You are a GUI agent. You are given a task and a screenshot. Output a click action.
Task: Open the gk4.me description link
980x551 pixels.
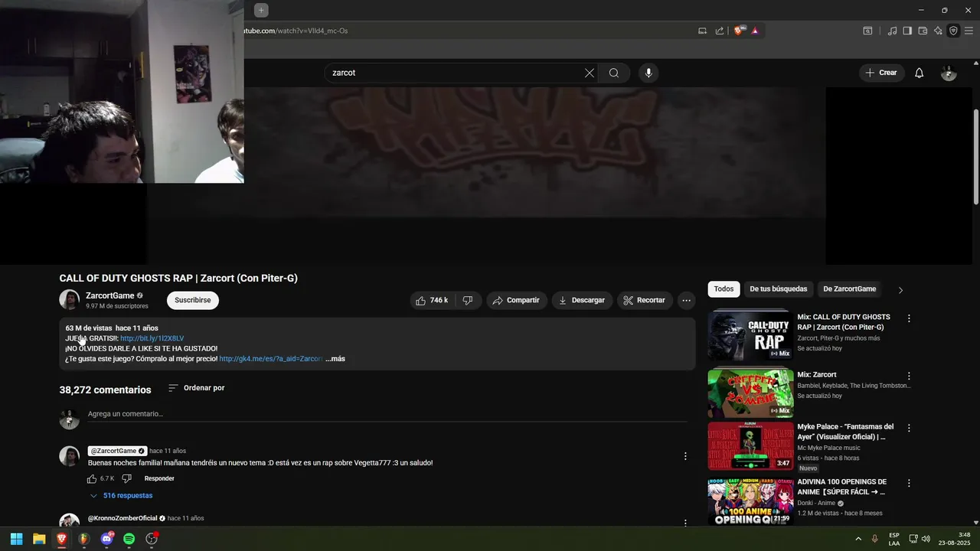tap(270, 359)
